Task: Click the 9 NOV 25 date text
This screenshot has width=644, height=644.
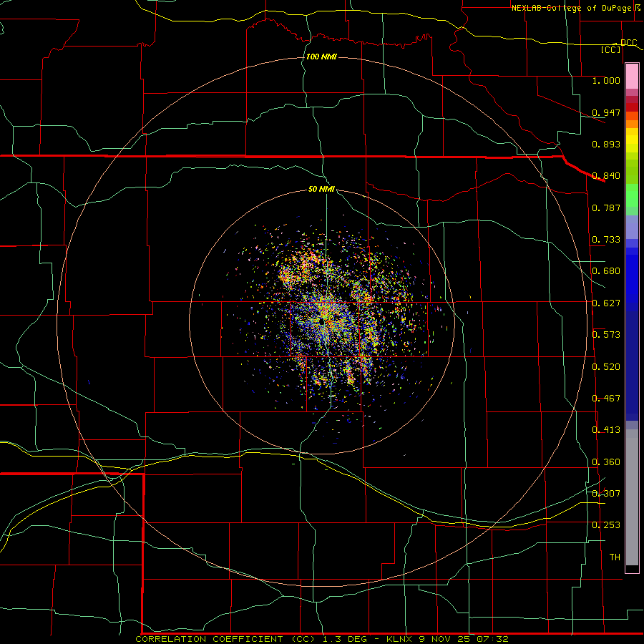Action: tap(445, 639)
